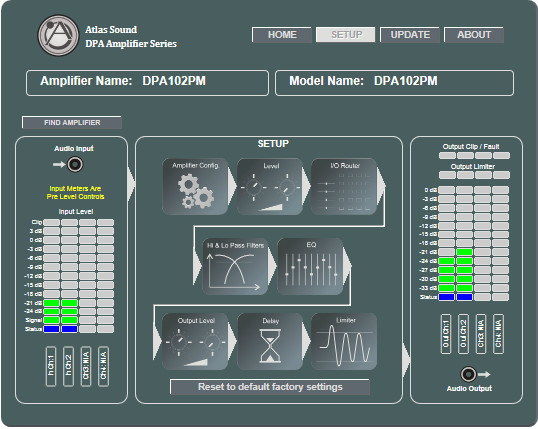This screenshot has width=538, height=429.
Task: Open the Output Level tile
Action: [195, 341]
